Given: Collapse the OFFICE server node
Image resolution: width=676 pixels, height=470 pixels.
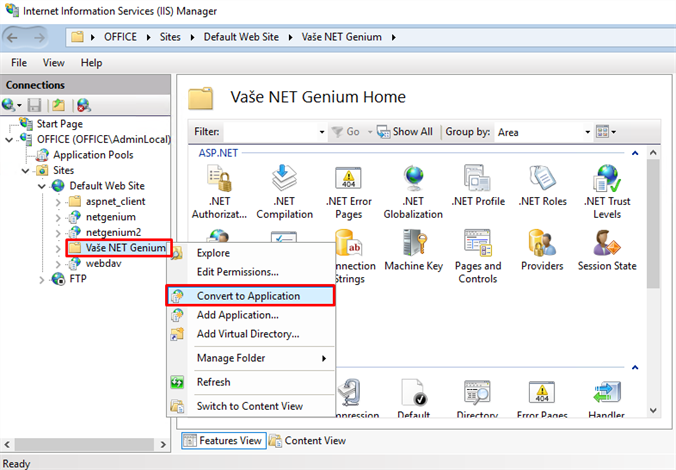Looking at the screenshot, I should point(9,140).
